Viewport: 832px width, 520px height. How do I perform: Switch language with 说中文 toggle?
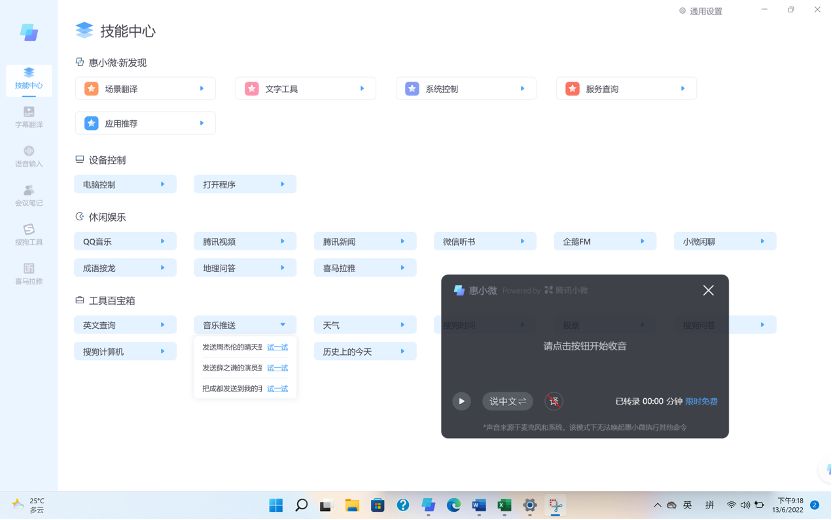(507, 401)
